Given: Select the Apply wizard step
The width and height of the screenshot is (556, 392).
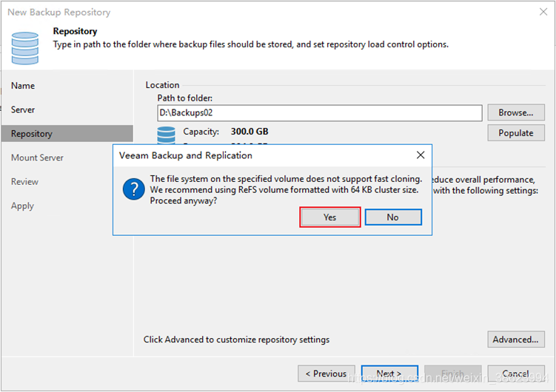Looking at the screenshot, I should pos(22,206).
